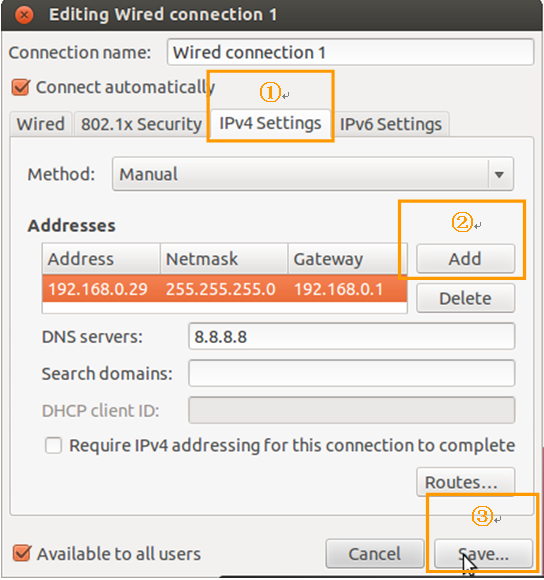Toggle Available to all users checkbox
The width and height of the screenshot is (544, 580).
click(22, 553)
